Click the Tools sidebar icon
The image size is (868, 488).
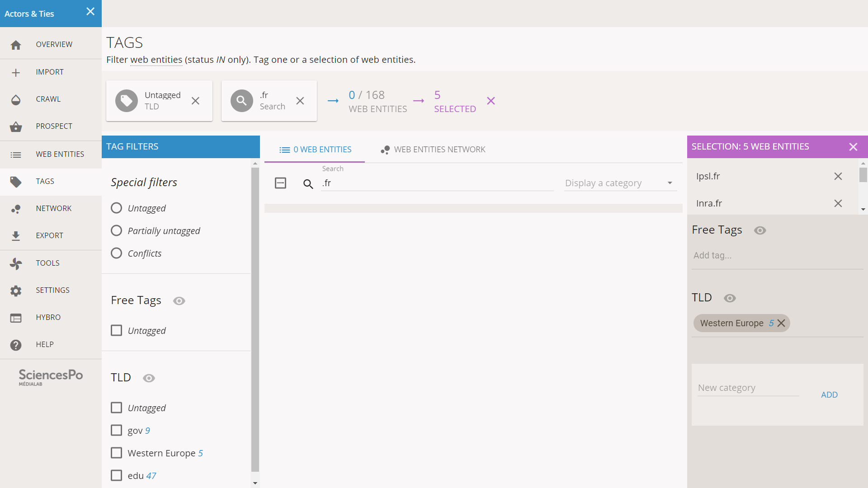[x=15, y=263]
